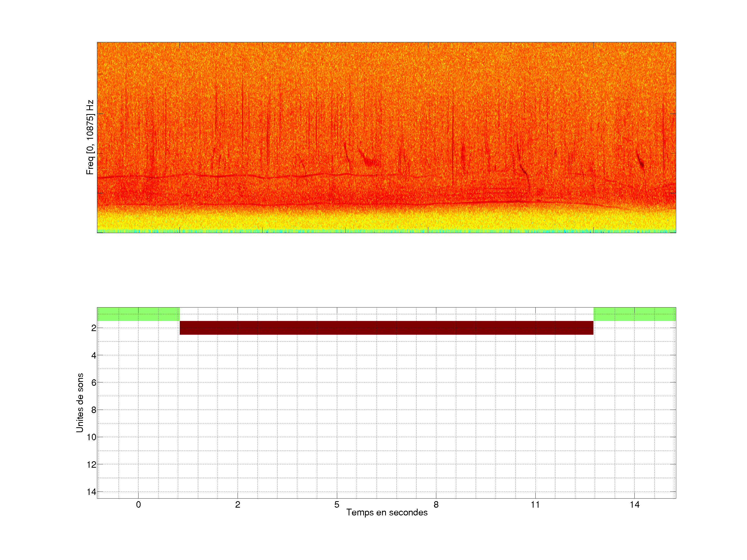Click the right green bar segment
This screenshot has height=560, width=747.
click(634, 314)
